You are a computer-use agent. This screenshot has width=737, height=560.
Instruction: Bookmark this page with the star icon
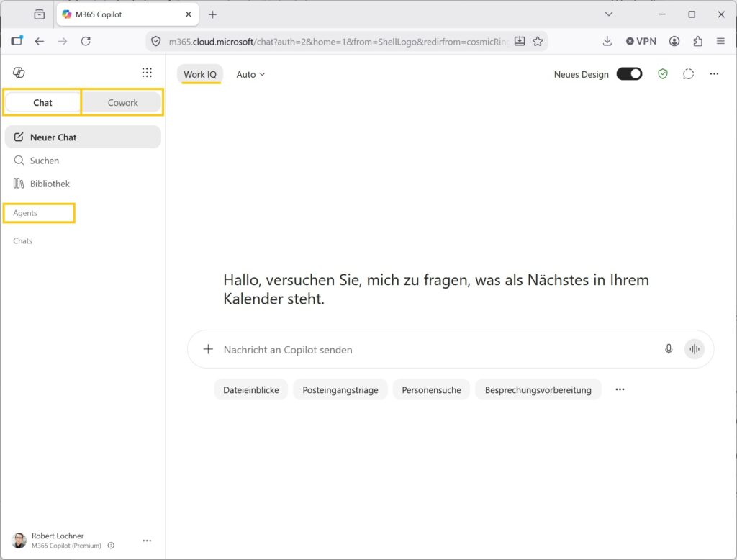click(538, 41)
